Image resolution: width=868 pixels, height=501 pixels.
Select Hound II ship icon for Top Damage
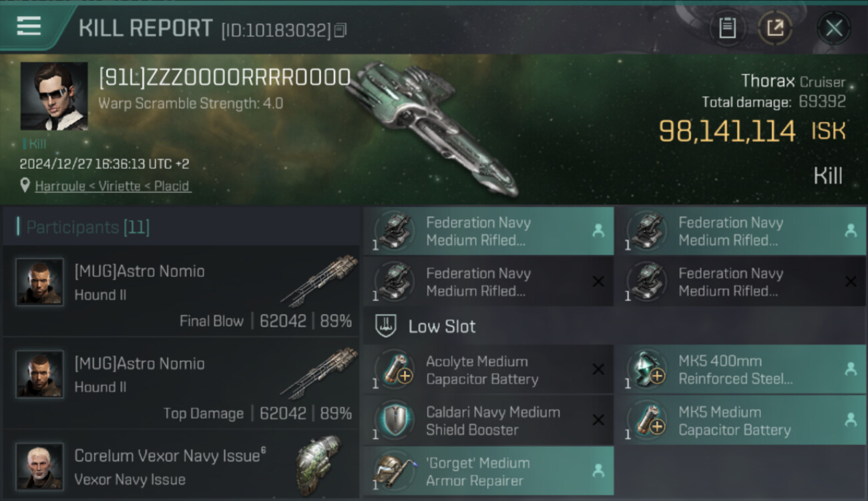[x=319, y=374]
